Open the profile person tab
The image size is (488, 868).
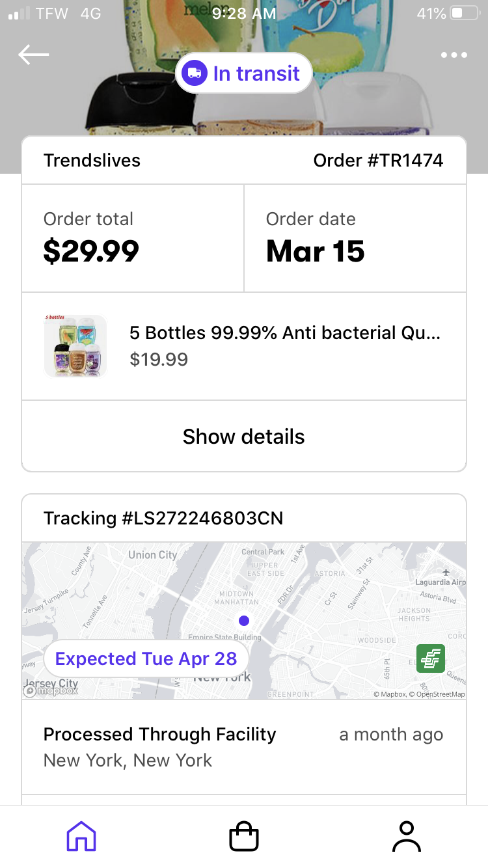407,836
